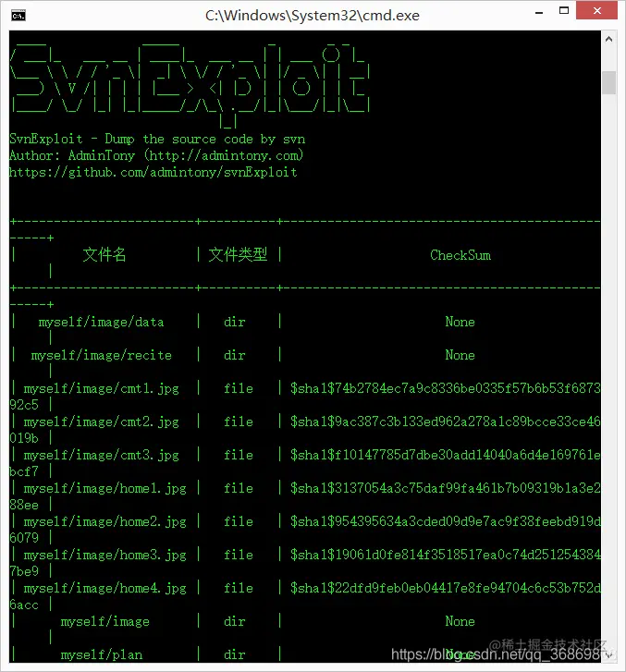The image size is (626, 672).
Task: Click the vertical scrollbar thumb
Action: (x=608, y=82)
